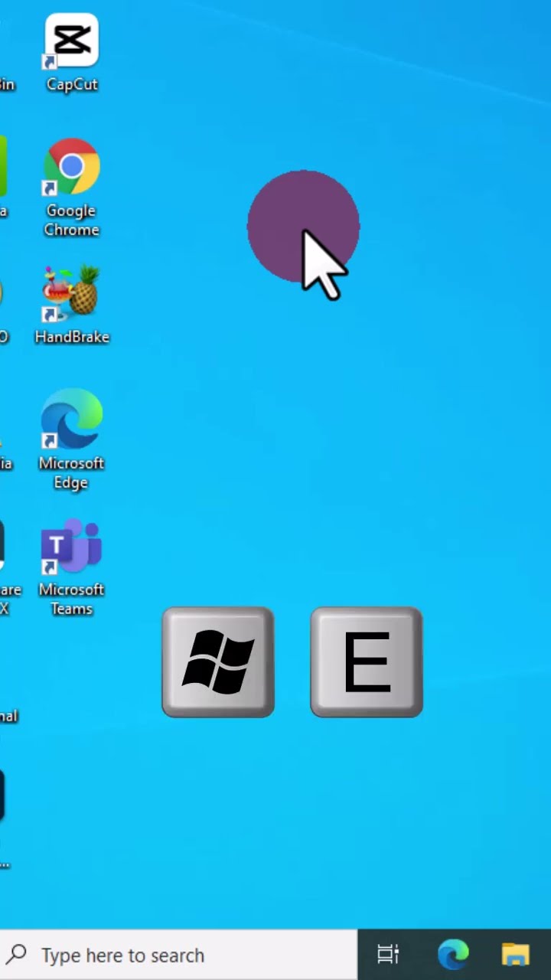Click the Task View taskbar button
This screenshot has width=551, height=980.
tap(389, 955)
